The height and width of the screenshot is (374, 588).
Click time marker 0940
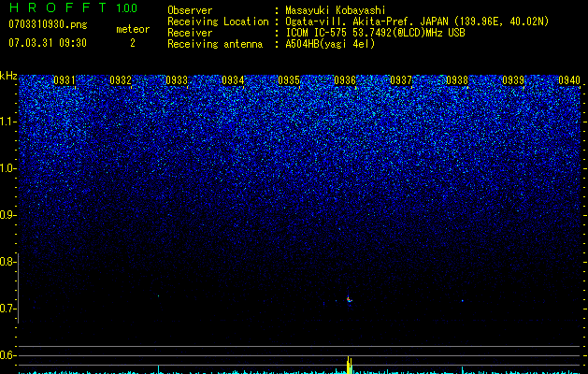click(569, 80)
